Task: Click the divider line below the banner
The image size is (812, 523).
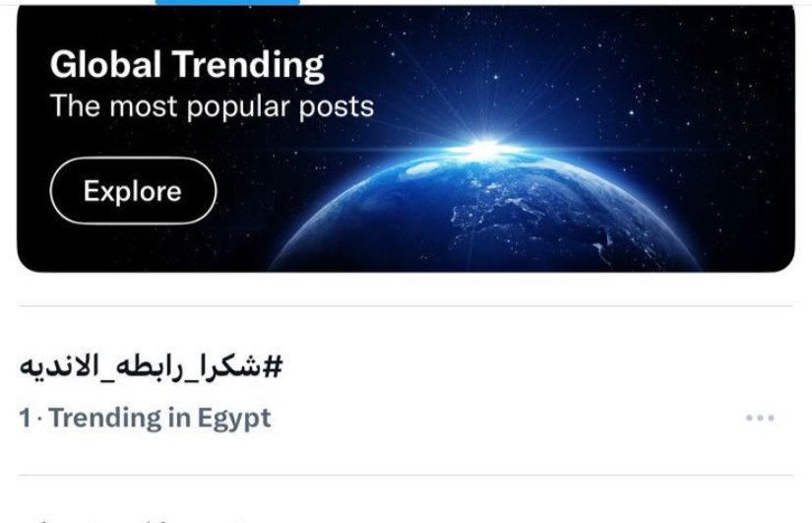Action: click(x=406, y=306)
